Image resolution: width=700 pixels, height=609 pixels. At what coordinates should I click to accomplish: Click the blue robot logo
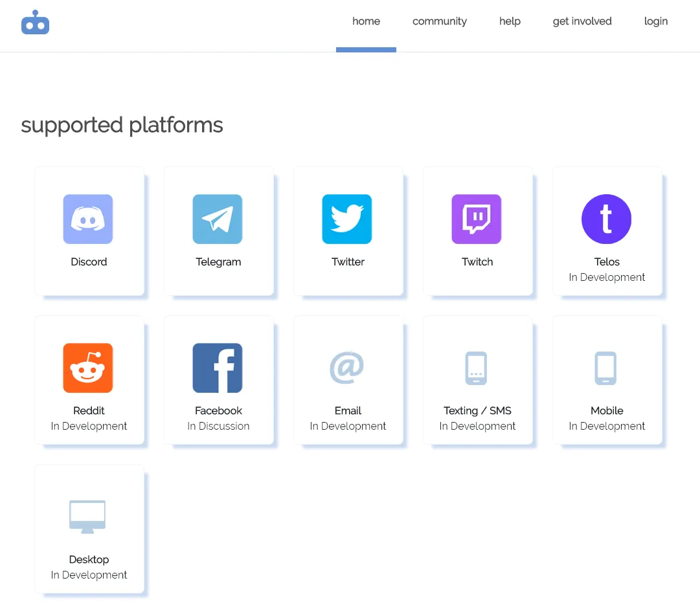[35, 22]
